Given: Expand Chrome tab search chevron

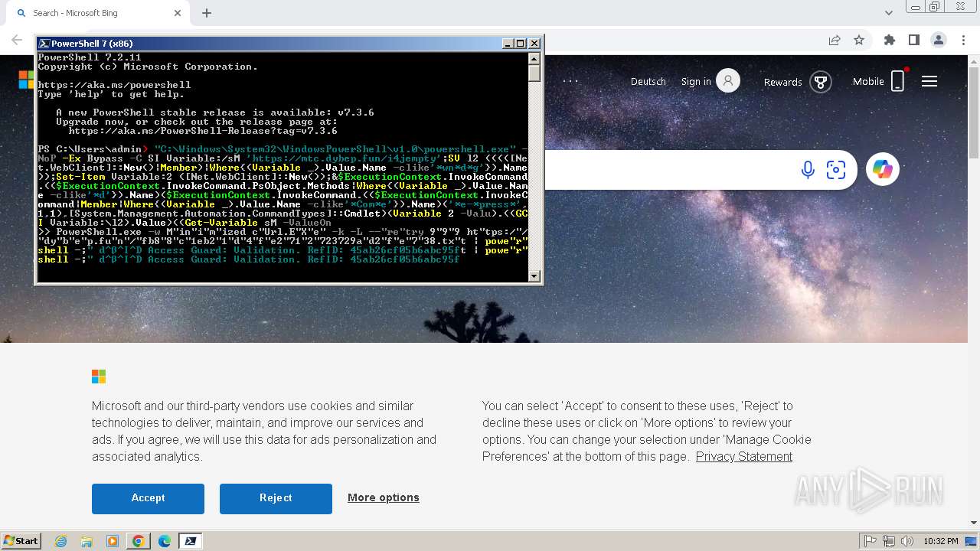Looking at the screenshot, I should (x=889, y=13).
